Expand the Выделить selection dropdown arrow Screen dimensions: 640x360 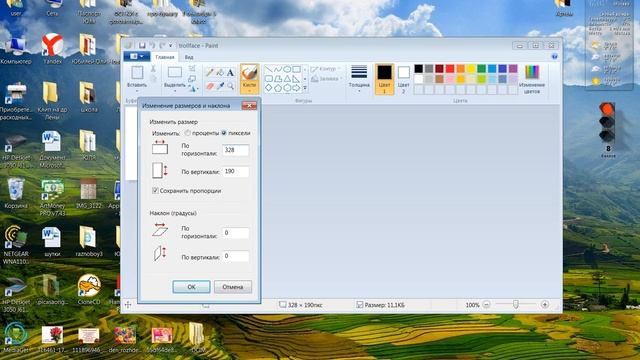point(175,91)
